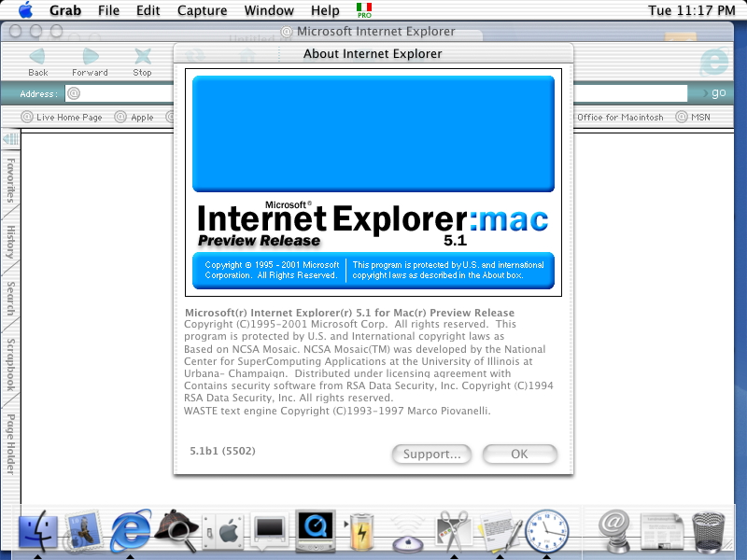747x560 pixels.
Task: Open Sherlock detective hat icon in Dock
Action: pyautogui.click(x=176, y=531)
